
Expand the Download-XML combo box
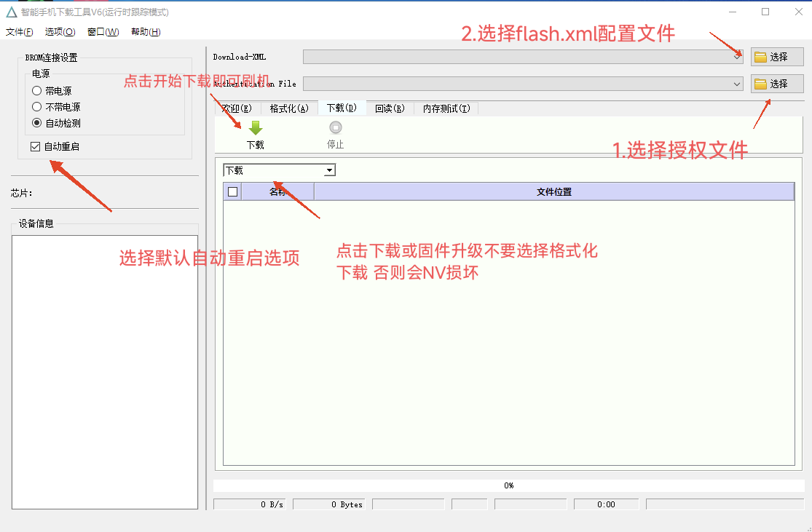coord(737,57)
